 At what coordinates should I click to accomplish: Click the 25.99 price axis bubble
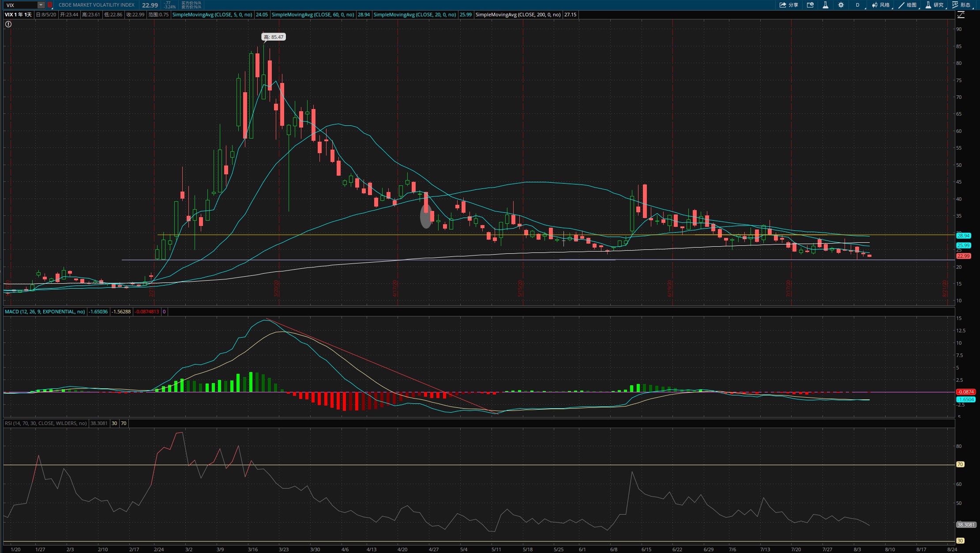pos(963,245)
